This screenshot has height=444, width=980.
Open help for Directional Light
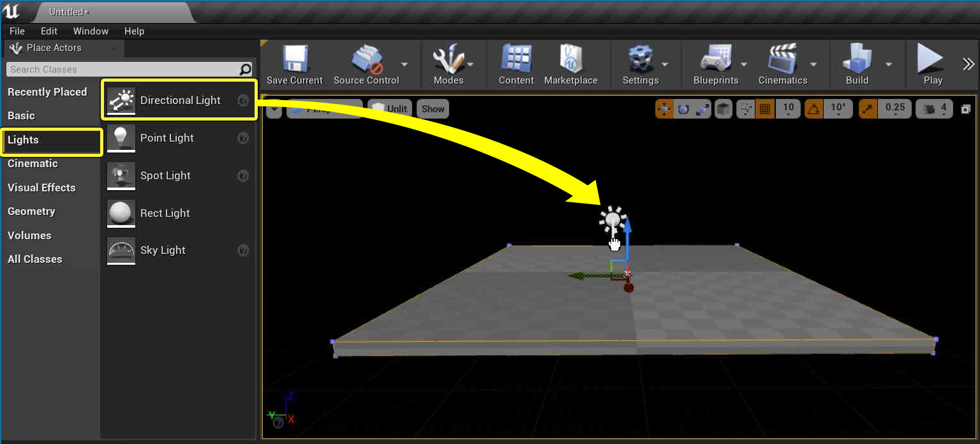243,100
